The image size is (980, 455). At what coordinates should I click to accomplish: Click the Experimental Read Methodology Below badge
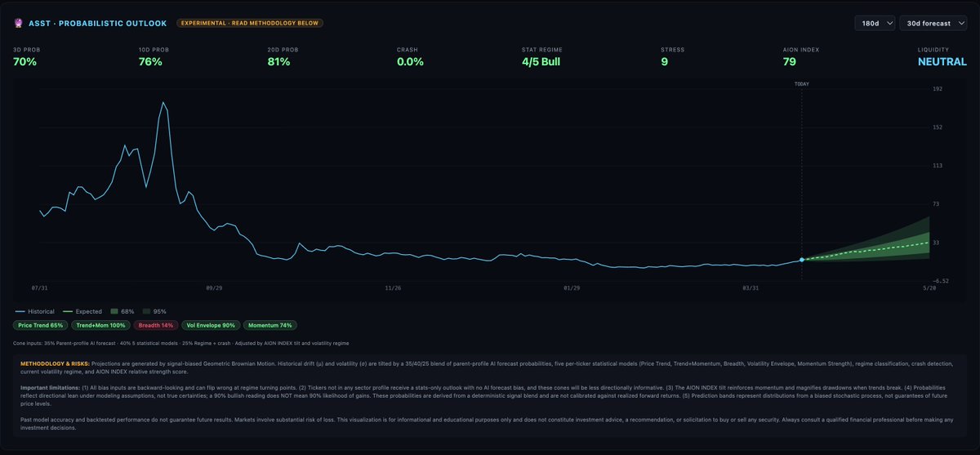(x=249, y=23)
